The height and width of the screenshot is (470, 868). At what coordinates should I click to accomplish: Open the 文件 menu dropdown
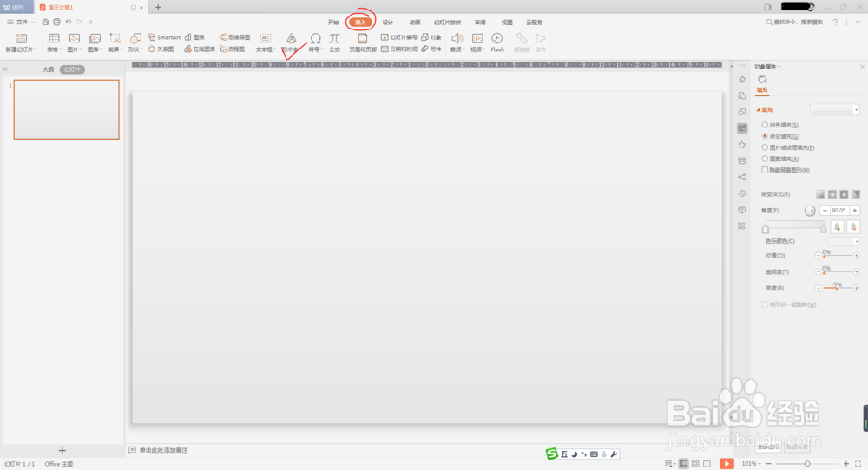[x=22, y=23]
